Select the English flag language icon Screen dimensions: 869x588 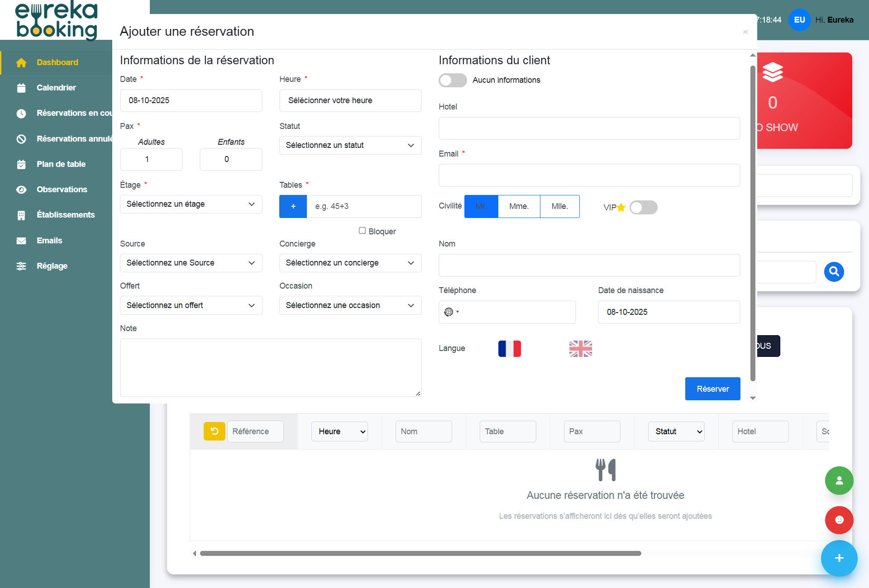click(580, 349)
